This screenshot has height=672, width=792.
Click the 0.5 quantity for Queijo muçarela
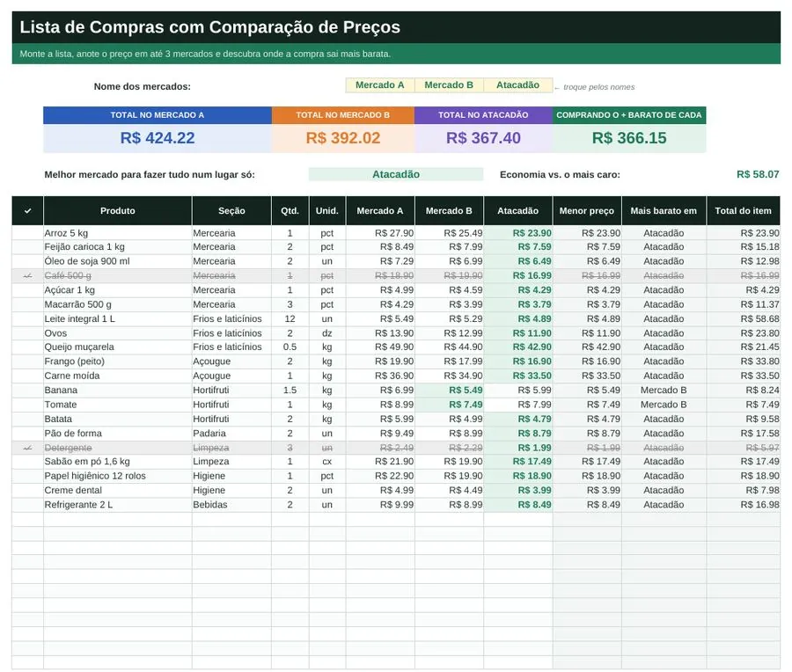pos(290,347)
